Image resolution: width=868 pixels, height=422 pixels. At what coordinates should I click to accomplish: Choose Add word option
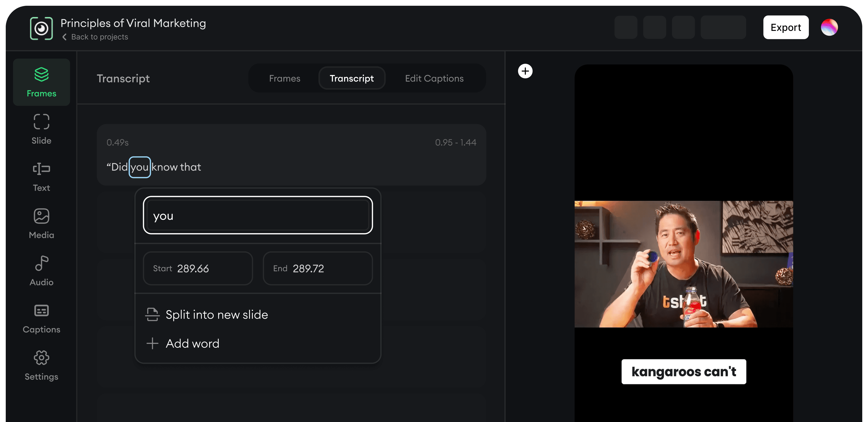[x=192, y=343]
